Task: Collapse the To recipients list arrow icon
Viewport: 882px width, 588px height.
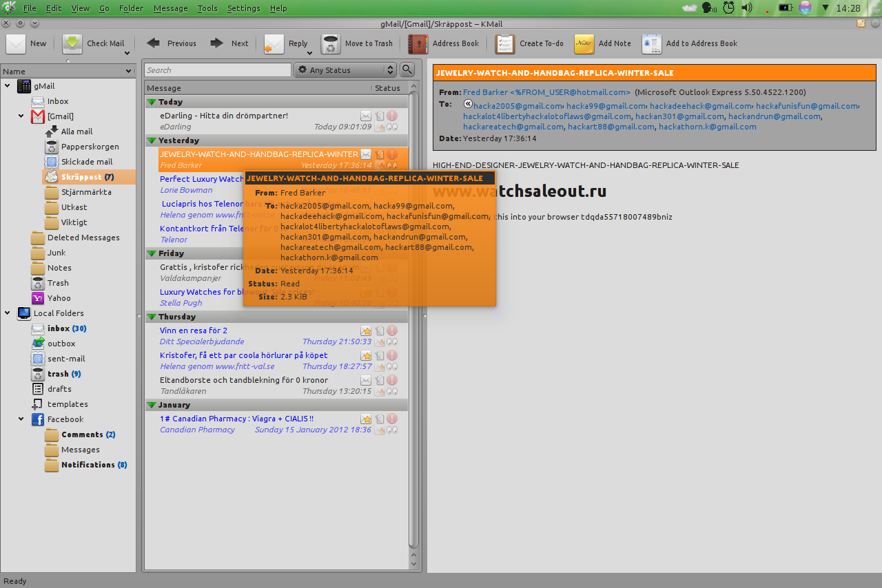Action: click(469, 104)
